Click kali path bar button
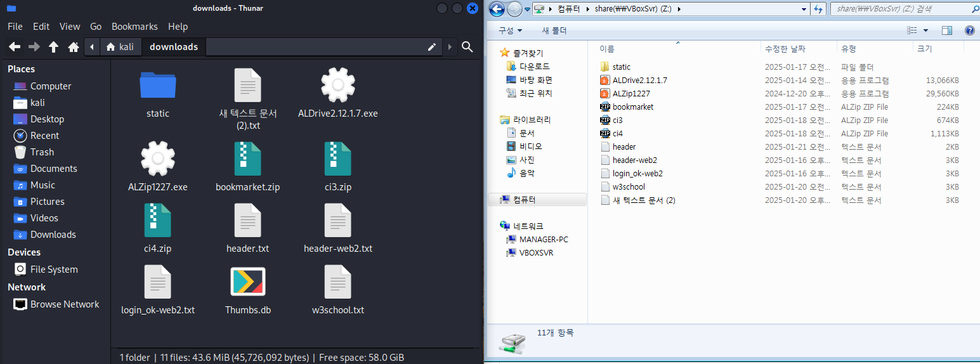 point(121,47)
